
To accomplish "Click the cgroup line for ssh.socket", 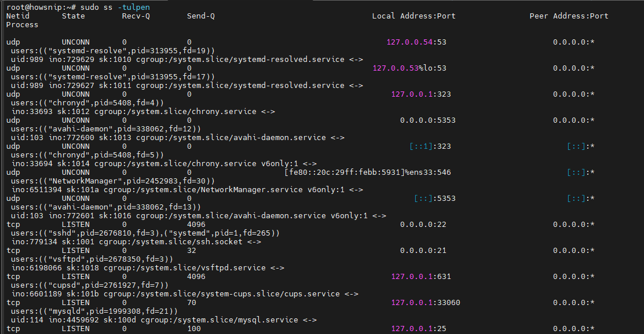I will pyautogui.click(x=136, y=242).
